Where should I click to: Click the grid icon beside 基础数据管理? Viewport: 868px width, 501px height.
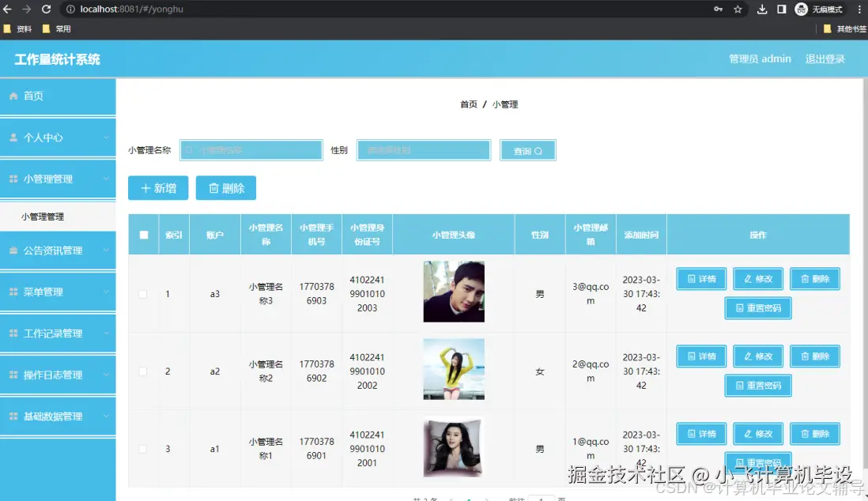(x=13, y=416)
